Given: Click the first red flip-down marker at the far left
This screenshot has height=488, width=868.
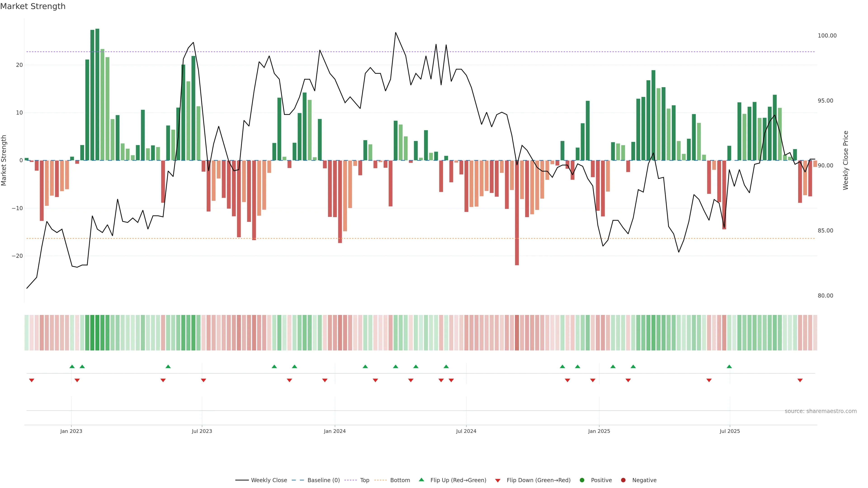Looking at the screenshot, I should [x=32, y=380].
